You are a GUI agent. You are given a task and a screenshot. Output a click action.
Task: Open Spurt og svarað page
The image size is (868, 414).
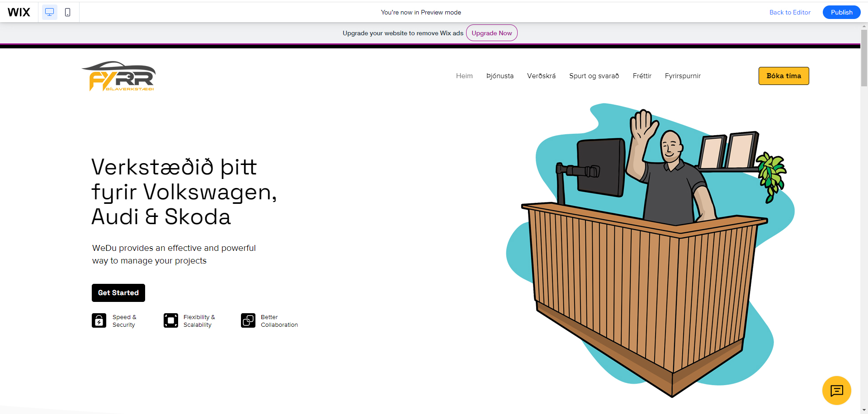pyautogui.click(x=594, y=76)
